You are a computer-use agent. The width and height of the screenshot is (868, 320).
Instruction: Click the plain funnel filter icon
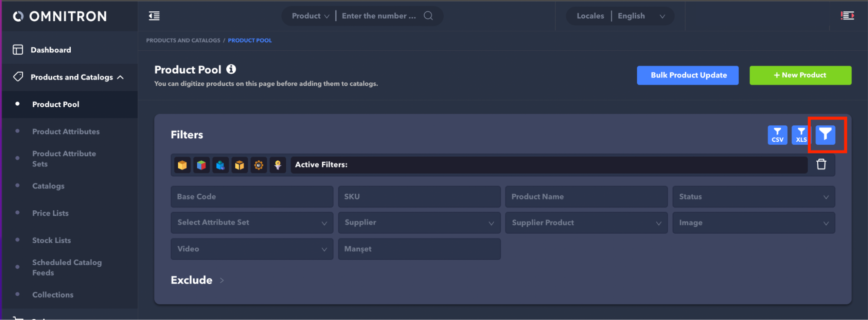point(825,135)
